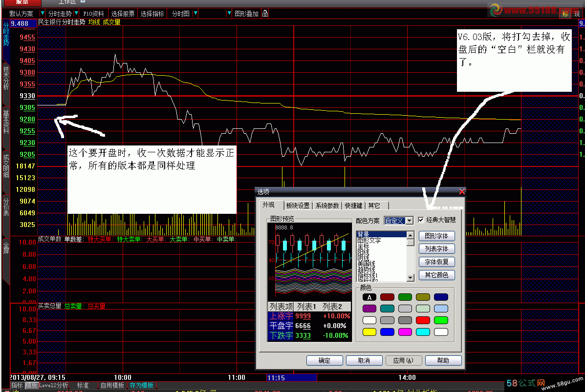
Task: Open the 技术分析 side tab
Action: 6,78
